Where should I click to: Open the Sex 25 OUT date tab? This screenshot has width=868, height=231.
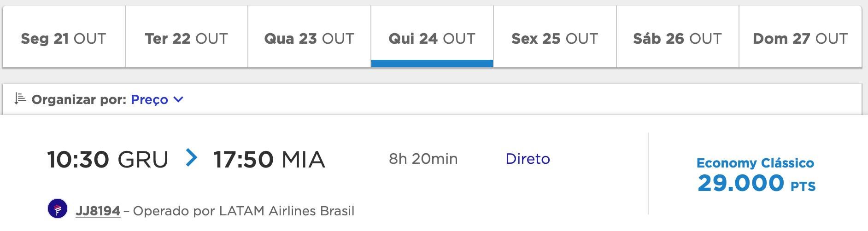555,39
